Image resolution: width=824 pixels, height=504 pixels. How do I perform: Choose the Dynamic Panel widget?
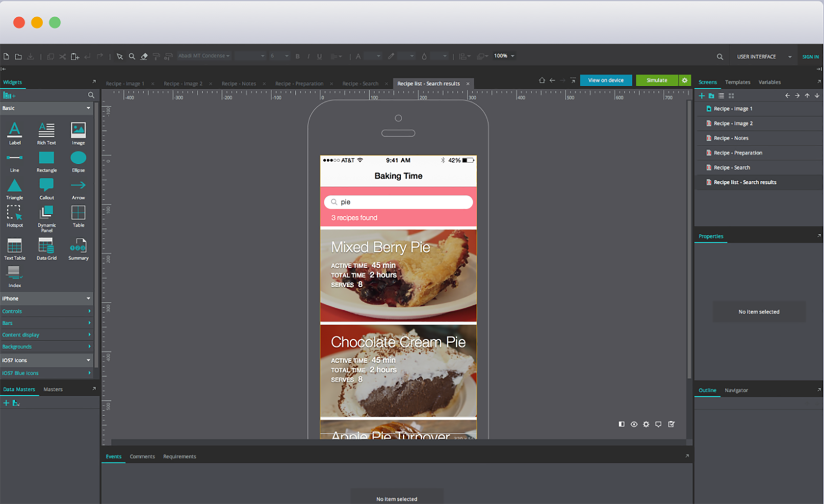tap(47, 219)
